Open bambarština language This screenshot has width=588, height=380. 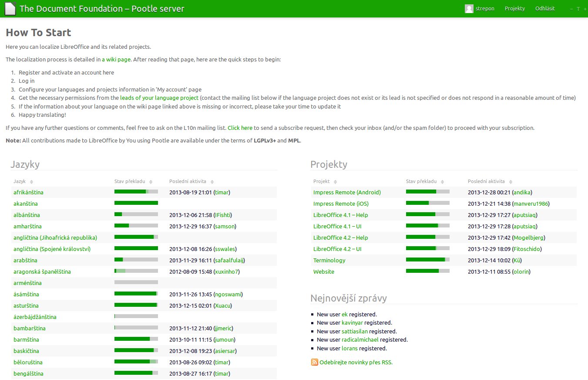[x=30, y=328]
